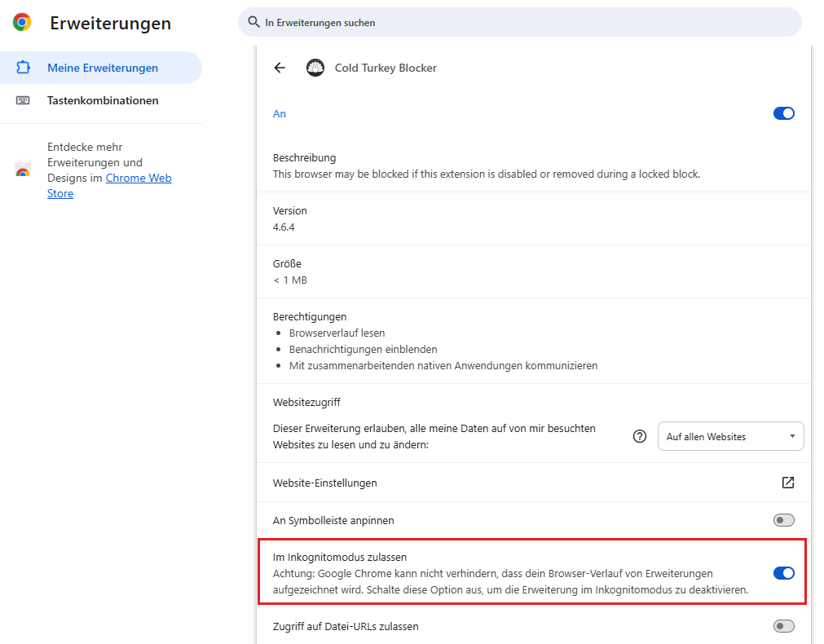Select Meine Erweiterungen in the sidebar

(x=103, y=68)
